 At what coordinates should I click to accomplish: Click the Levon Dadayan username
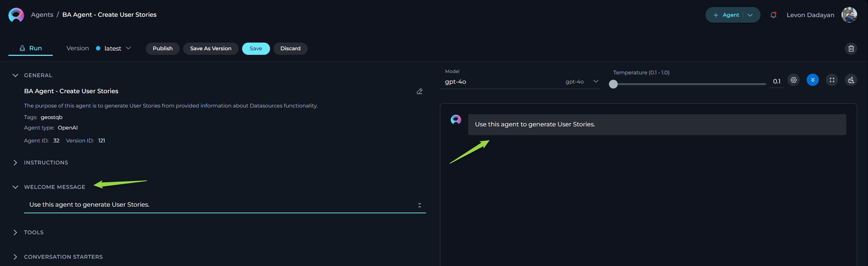pos(810,15)
